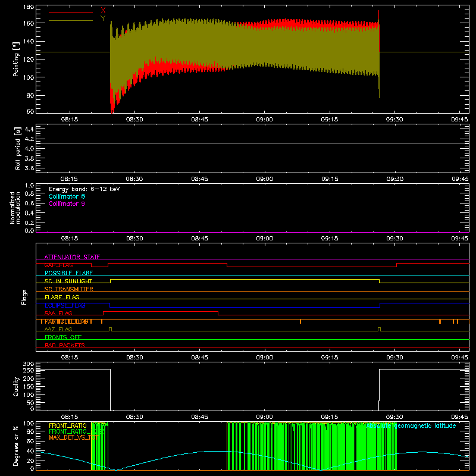Click the GAP_FLAG label
Image resolution: width=476 pixels, height=476 pixels.
click(x=58, y=265)
